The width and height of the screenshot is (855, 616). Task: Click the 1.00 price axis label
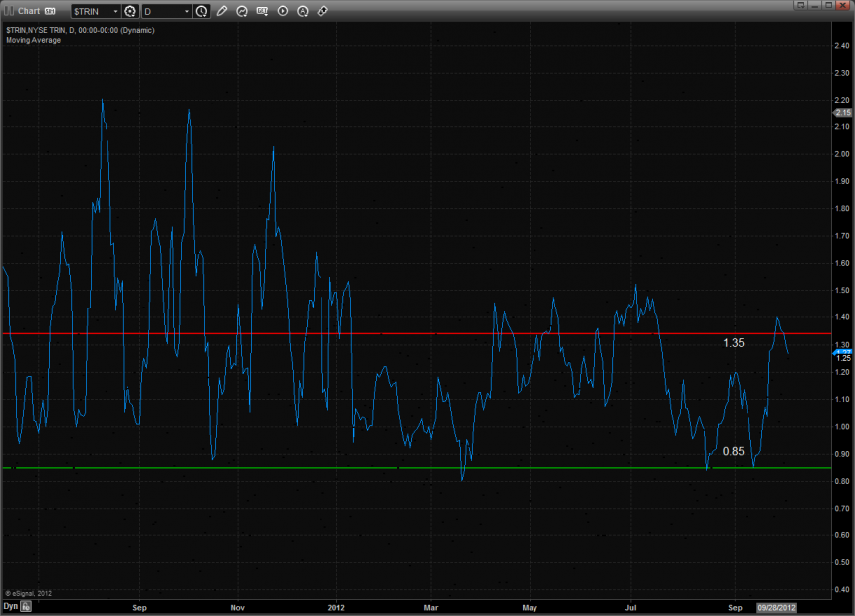(x=842, y=426)
